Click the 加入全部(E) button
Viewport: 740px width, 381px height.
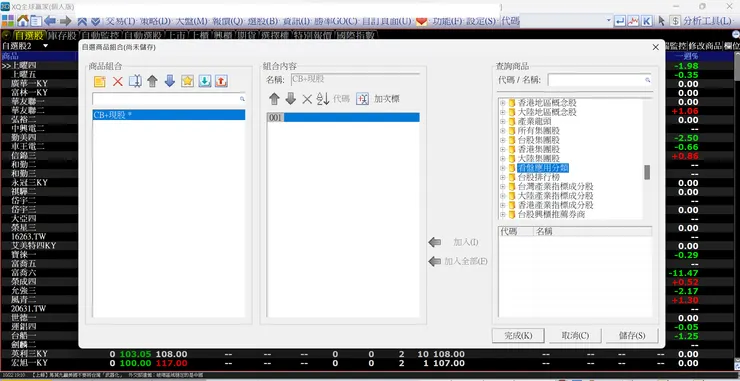pos(458,261)
